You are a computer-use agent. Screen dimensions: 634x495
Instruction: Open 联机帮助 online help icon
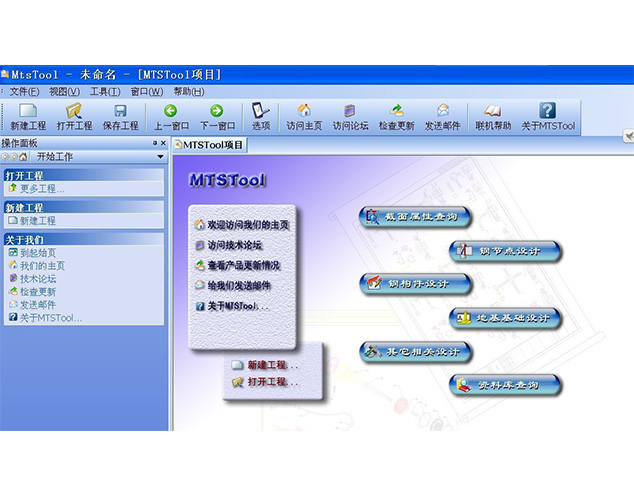click(x=493, y=117)
